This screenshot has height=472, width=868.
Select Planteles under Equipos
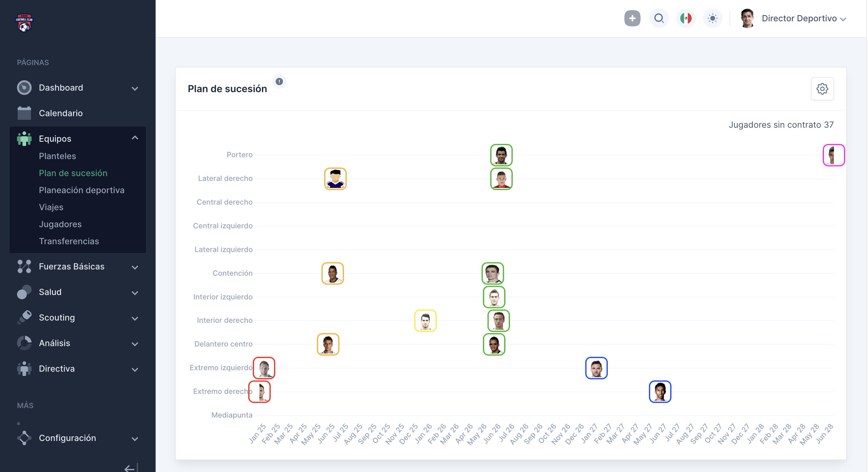click(57, 156)
